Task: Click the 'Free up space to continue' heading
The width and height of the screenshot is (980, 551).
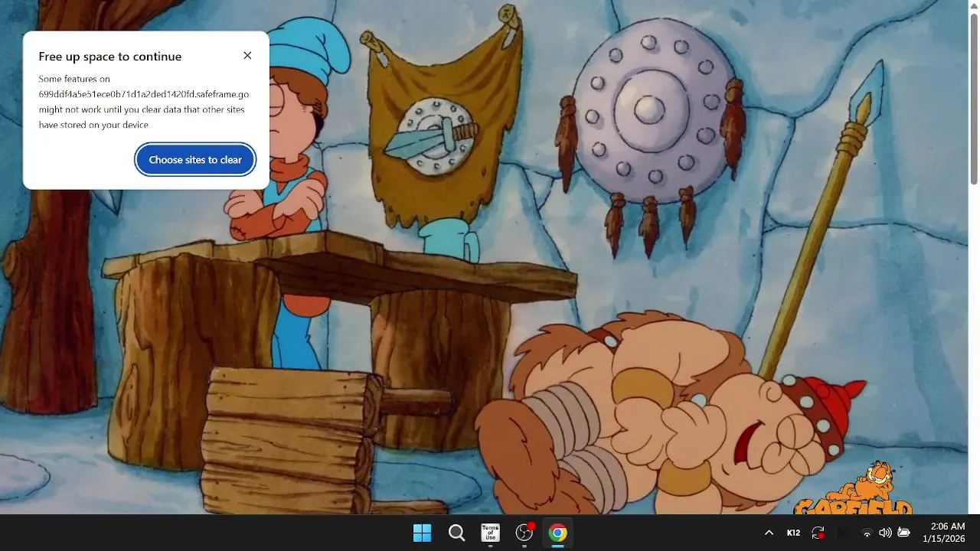Action: pyautogui.click(x=110, y=57)
